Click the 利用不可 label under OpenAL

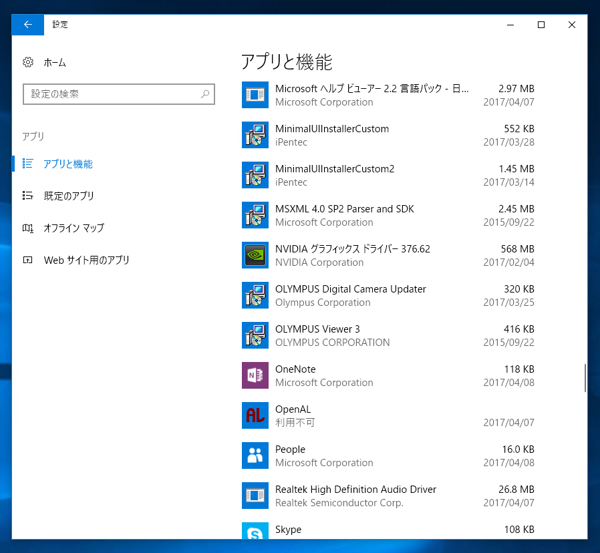click(295, 422)
